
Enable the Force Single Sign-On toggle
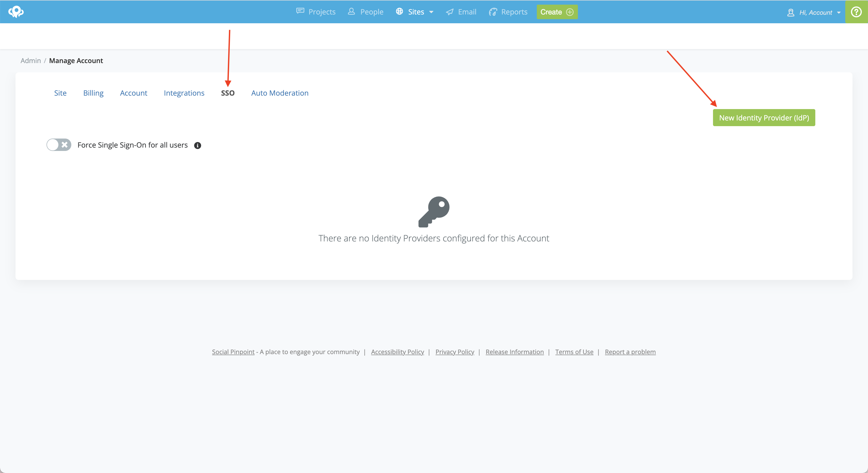tap(59, 145)
